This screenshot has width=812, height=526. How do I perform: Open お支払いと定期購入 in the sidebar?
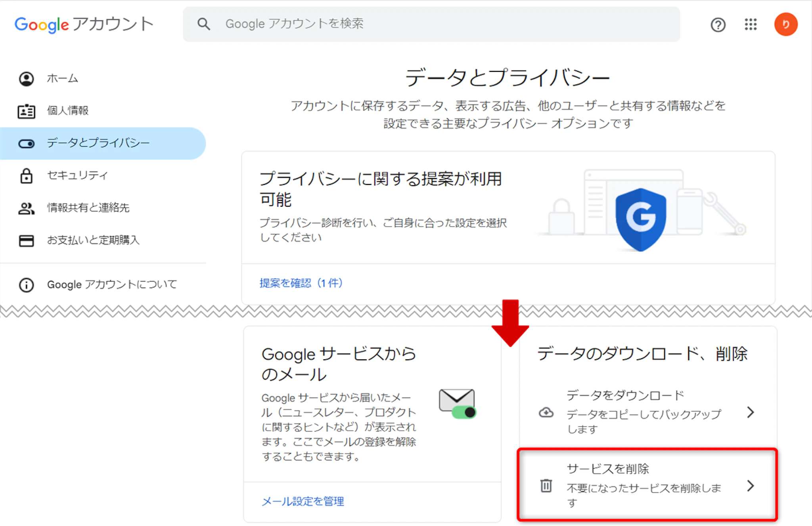(x=93, y=240)
